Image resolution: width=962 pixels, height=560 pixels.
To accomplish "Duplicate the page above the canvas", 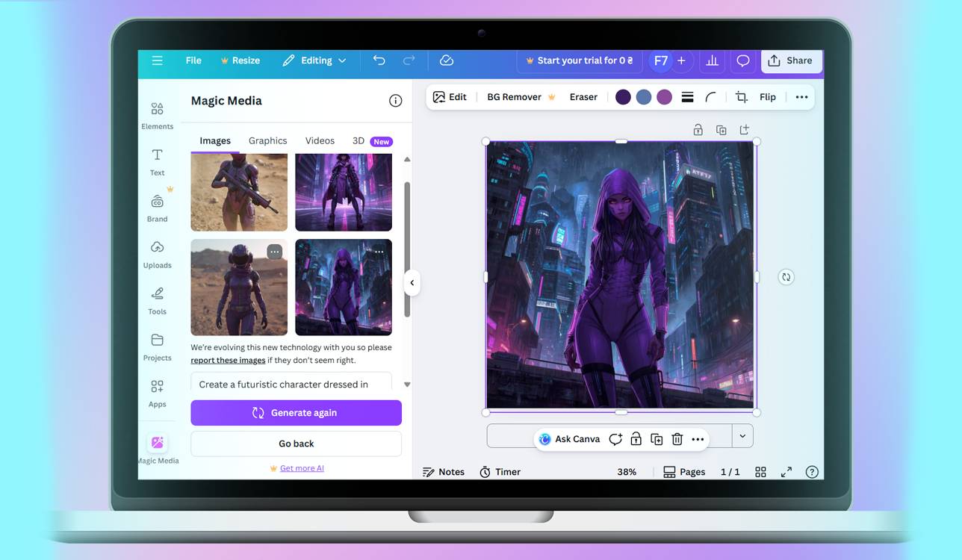I will [721, 130].
